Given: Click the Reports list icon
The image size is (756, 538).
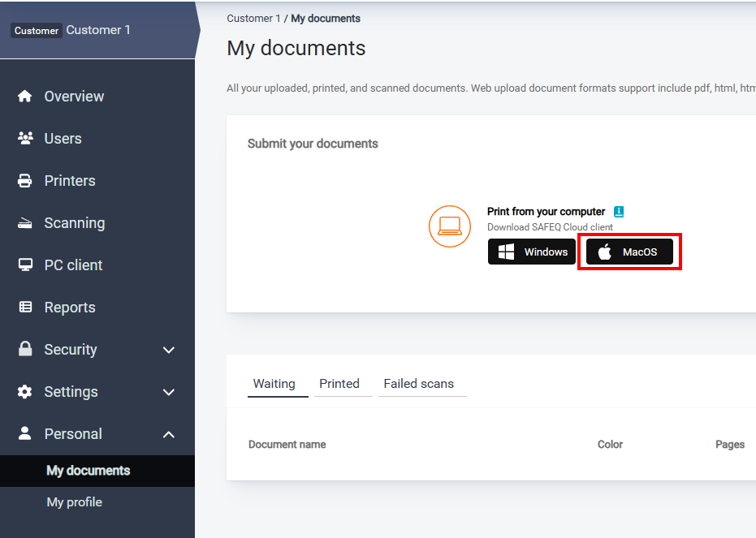Looking at the screenshot, I should tap(25, 308).
